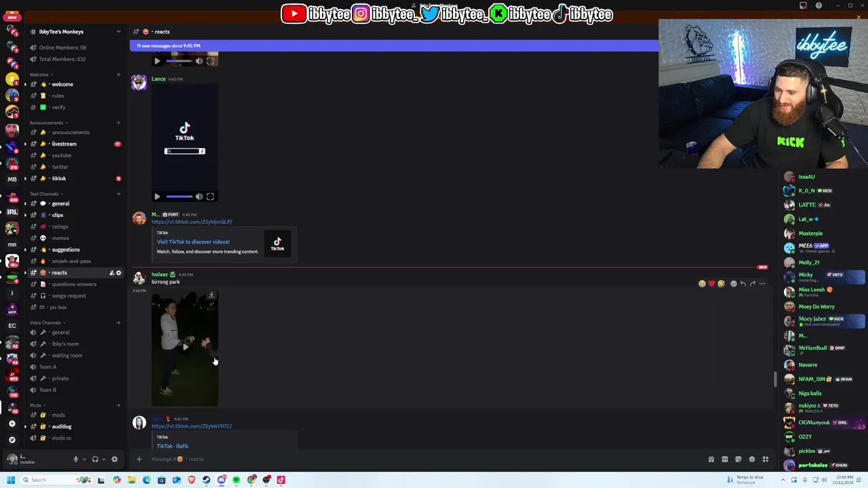Open the GIF picker
868x488 pixels.
(x=725, y=460)
